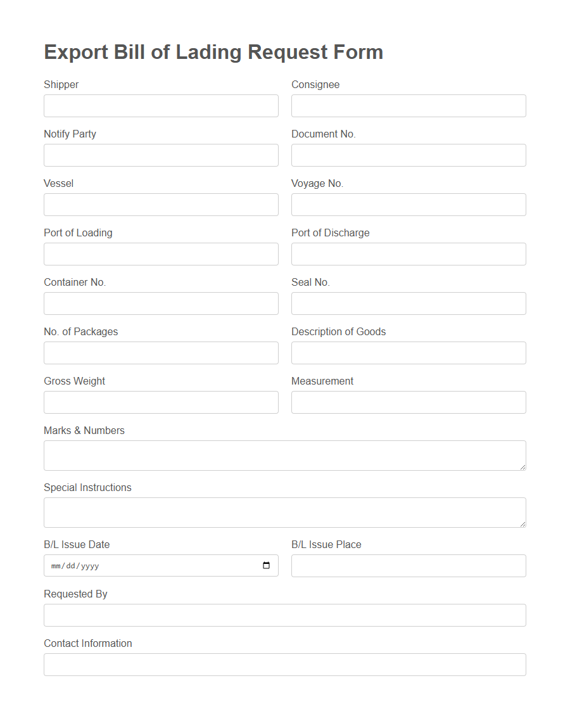The image size is (570, 728).
Task: Click the Port of Discharge input
Action: click(x=408, y=254)
